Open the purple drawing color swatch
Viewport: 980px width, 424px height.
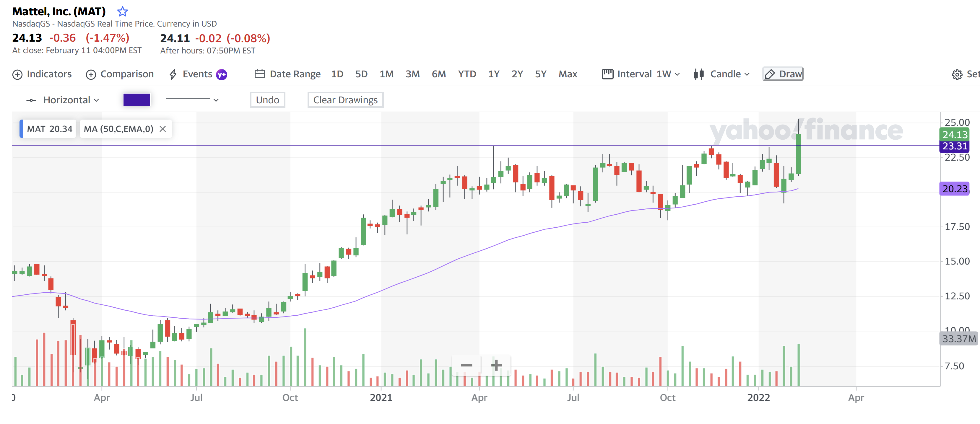137,100
